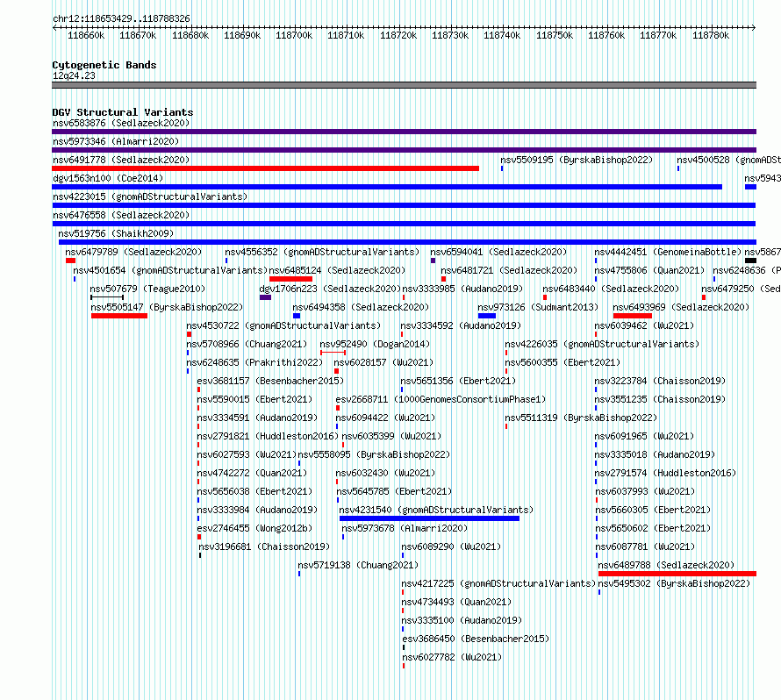The width and height of the screenshot is (781, 700).
Task: Select the red nsv5505147 variant bar
Action: pyautogui.click(x=119, y=316)
